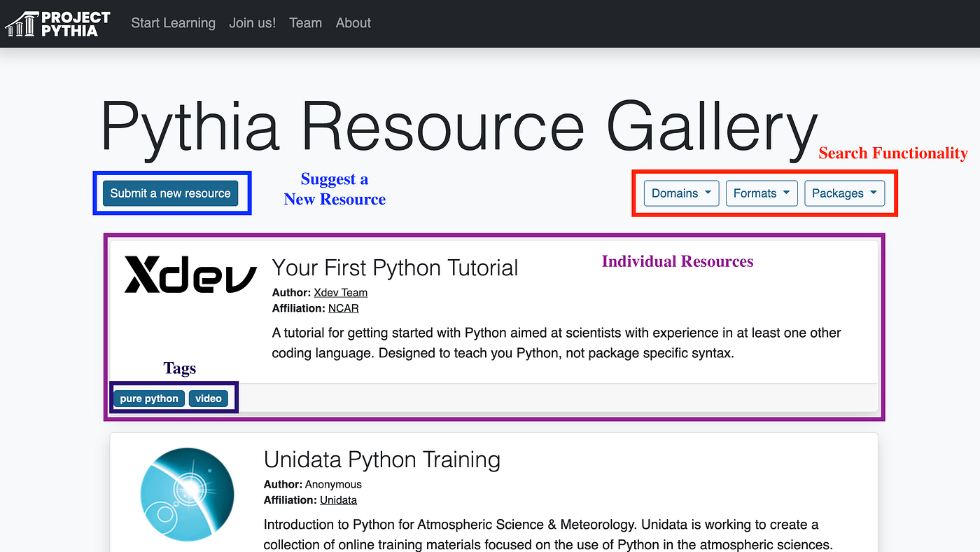Click the NCAR affiliation link
Image resolution: width=980 pixels, height=552 pixels.
click(x=343, y=308)
